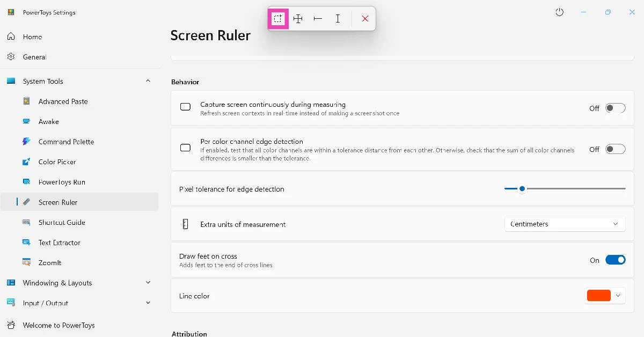Click the orange line color swatch

(x=599, y=296)
